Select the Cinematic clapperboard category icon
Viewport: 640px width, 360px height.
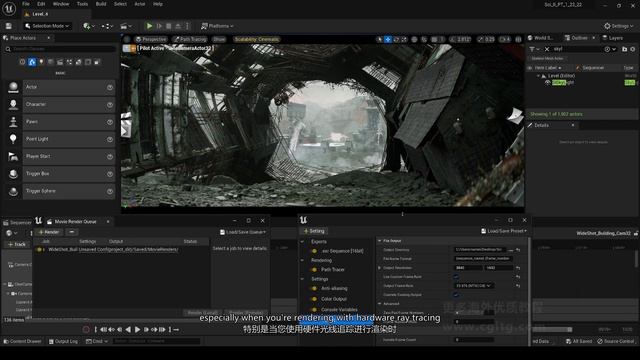[60, 62]
